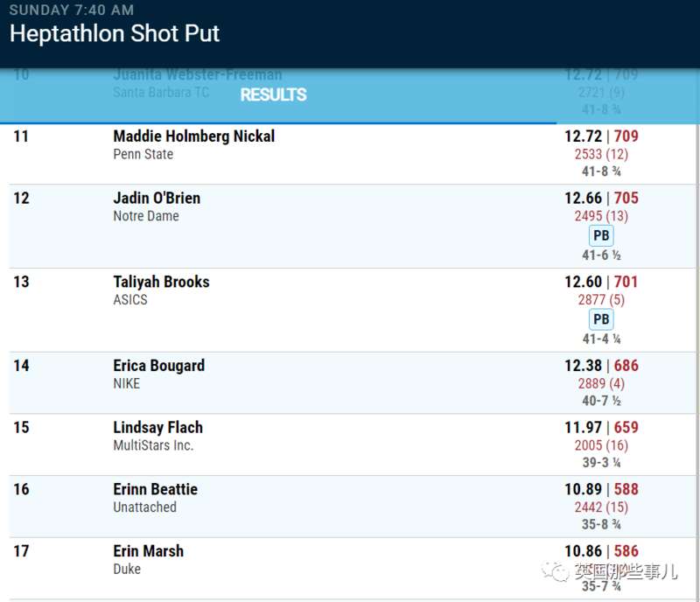
Task: Click MultiStars Inc. affiliation text
Action: [x=153, y=445]
